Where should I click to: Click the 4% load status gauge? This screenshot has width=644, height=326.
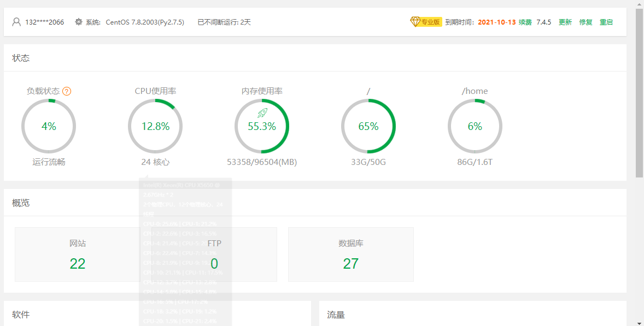(49, 126)
